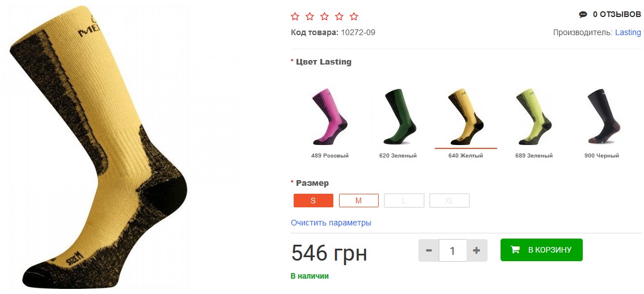Choose the 900 black sock color
The width and height of the screenshot is (644, 294).
point(601,117)
